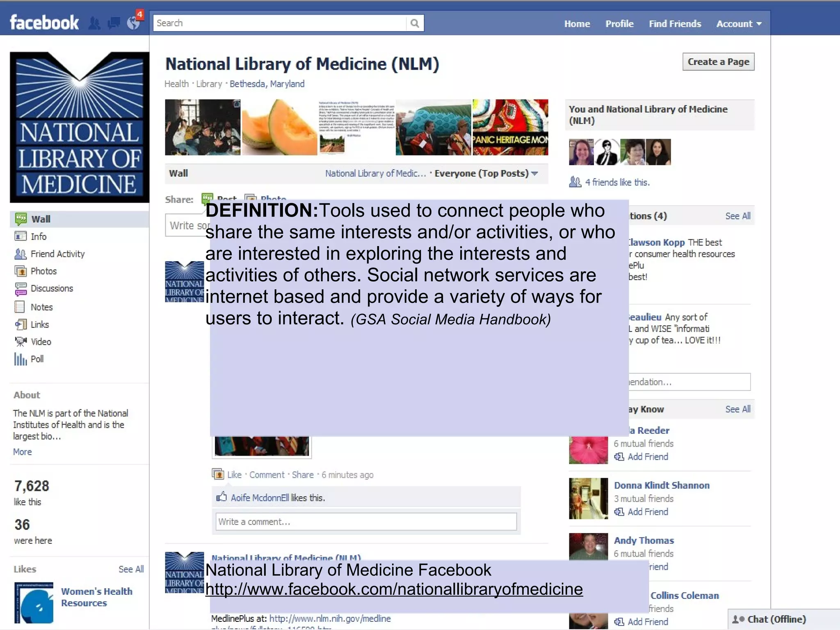Click the Write a comment field
This screenshot has height=630, width=840.
(x=366, y=522)
